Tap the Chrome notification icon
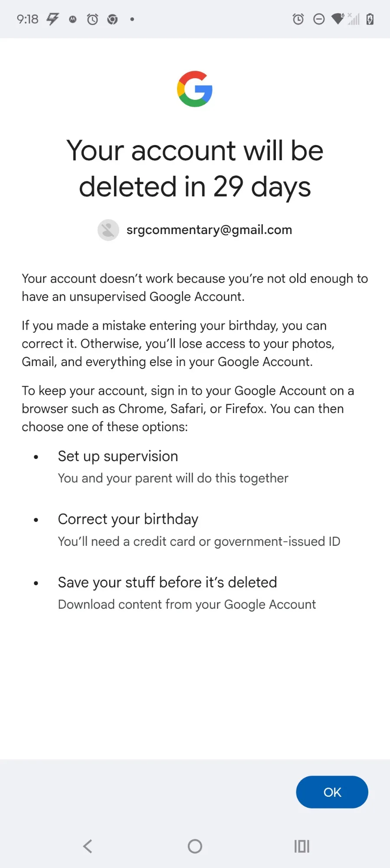This screenshot has height=868, width=390. click(112, 19)
